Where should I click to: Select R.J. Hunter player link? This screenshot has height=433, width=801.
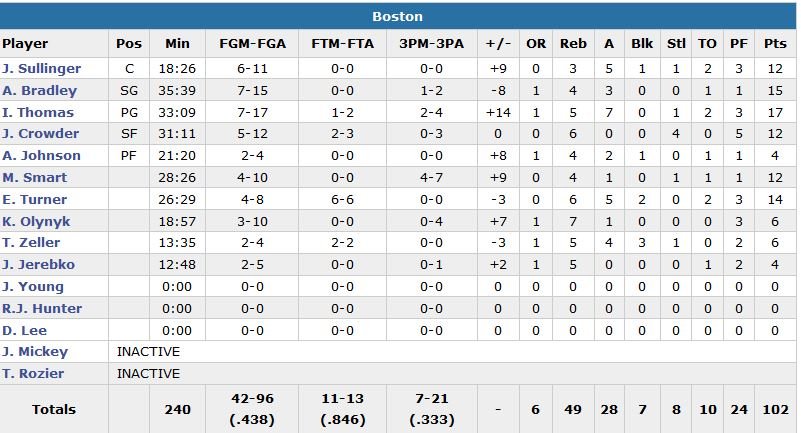tap(42, 309)
